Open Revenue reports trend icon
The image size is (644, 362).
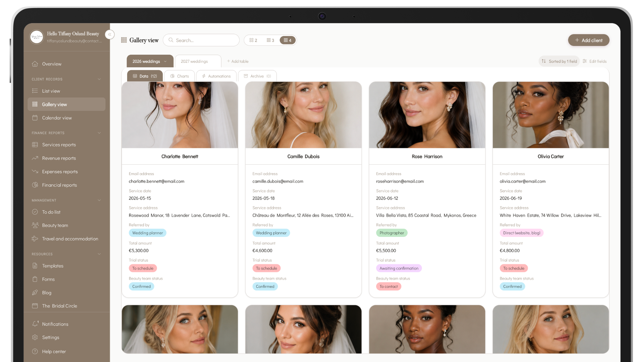click(x=35, y=158)
